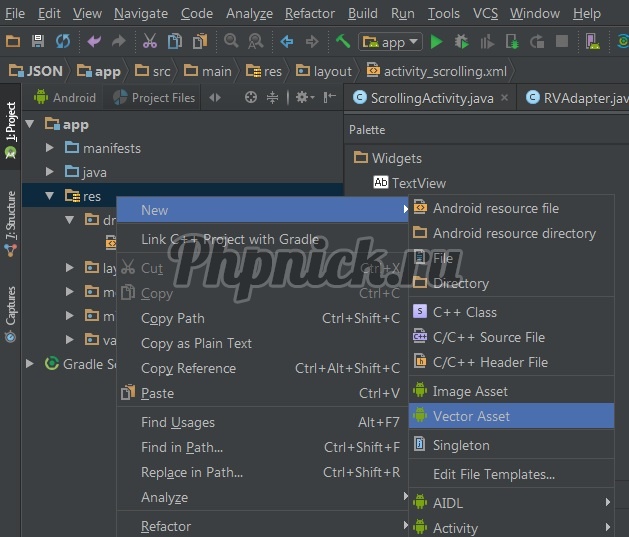Click Copy Path in context menu
Screen dimensions: 629x537
[173, 318]
